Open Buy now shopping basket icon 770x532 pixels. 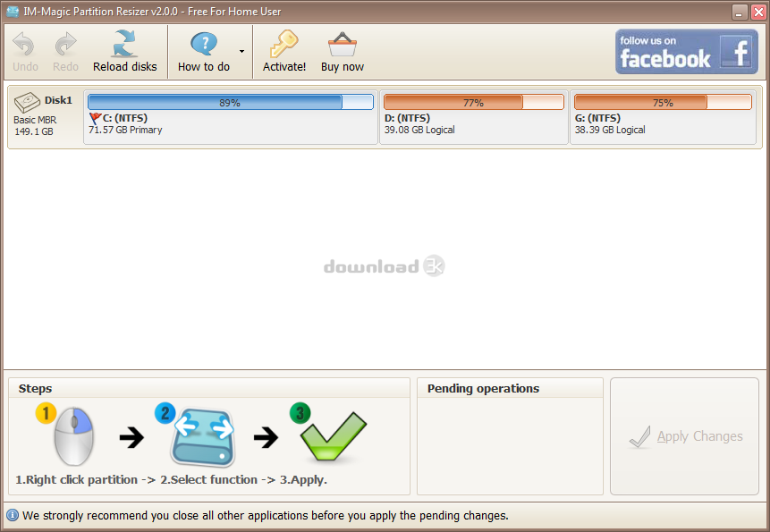point(343,45)
